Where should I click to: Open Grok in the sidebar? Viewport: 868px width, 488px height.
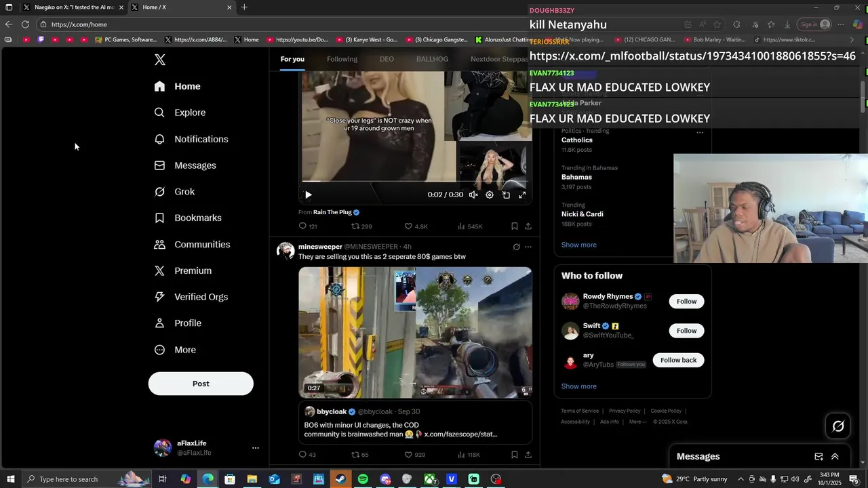(174, 192)
